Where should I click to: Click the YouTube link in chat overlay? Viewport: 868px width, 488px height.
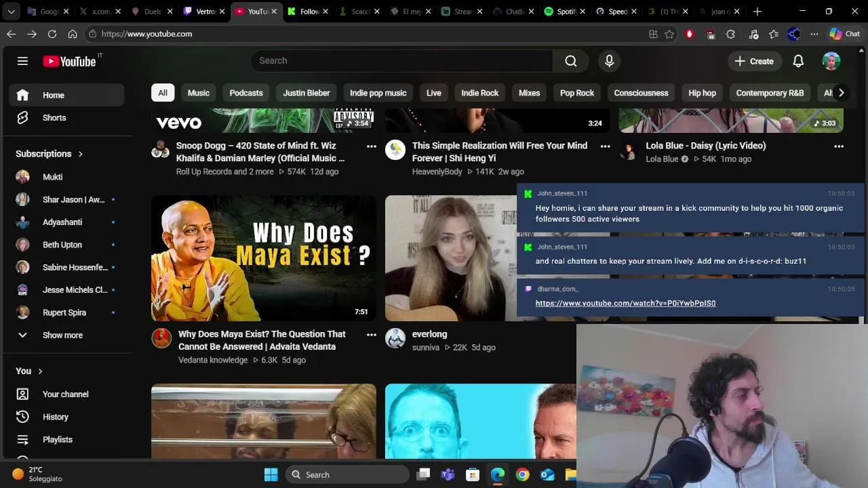coord(625,303)
